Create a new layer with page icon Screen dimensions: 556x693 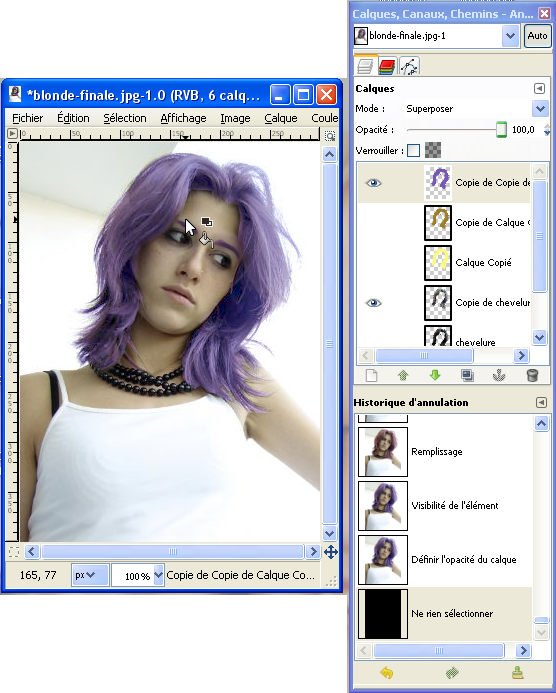pos(372,376)
